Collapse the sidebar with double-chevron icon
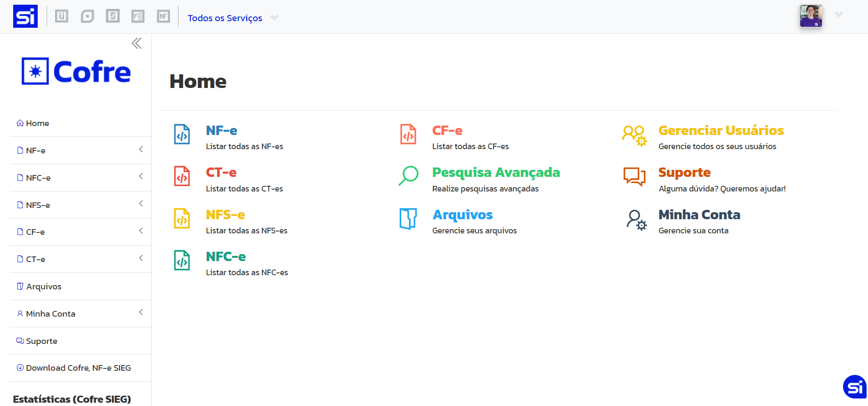 137,44
